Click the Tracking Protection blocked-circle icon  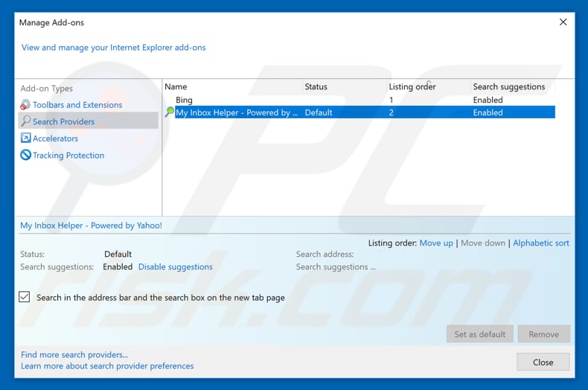click(25, 155)
